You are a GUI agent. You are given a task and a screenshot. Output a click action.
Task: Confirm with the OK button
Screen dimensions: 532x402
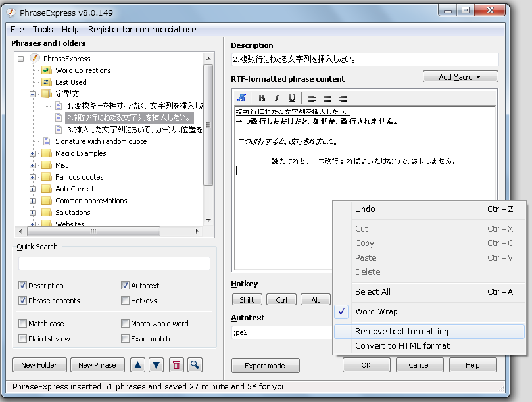[x=366, y=365]
